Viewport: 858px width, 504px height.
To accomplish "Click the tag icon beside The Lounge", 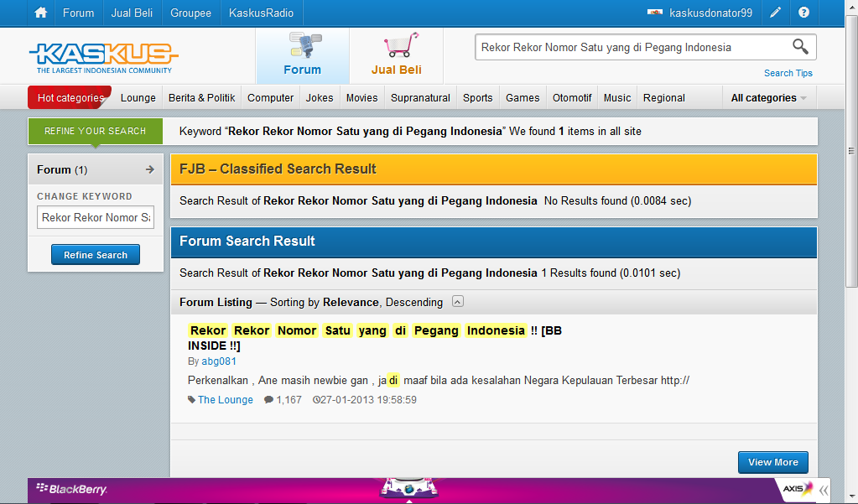I will pos(192,400).
